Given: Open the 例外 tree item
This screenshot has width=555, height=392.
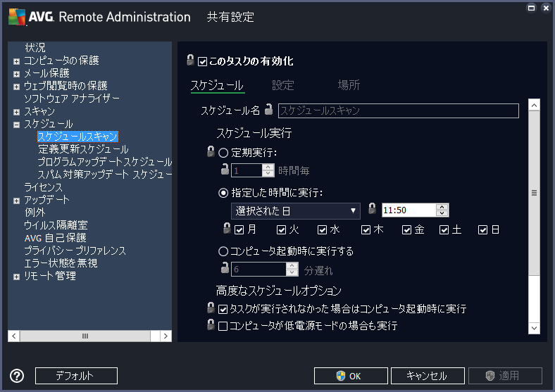Looking at the screenshot, I should [x=35, y=213].
